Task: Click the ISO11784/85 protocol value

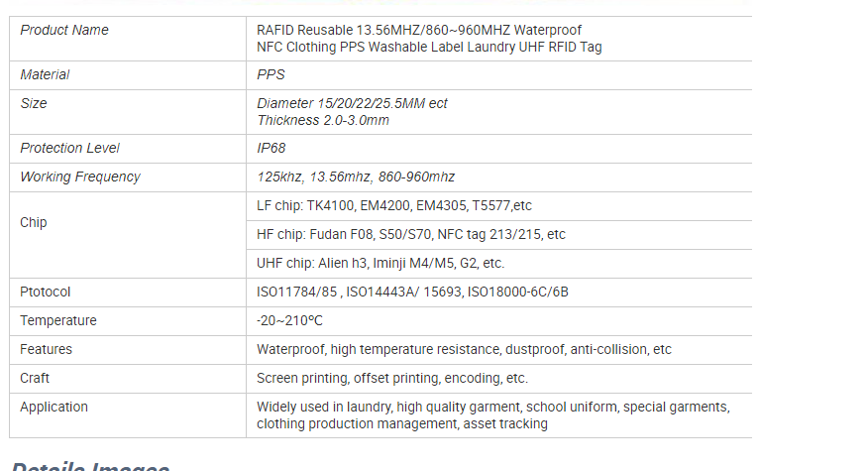Action: (412, 292)
